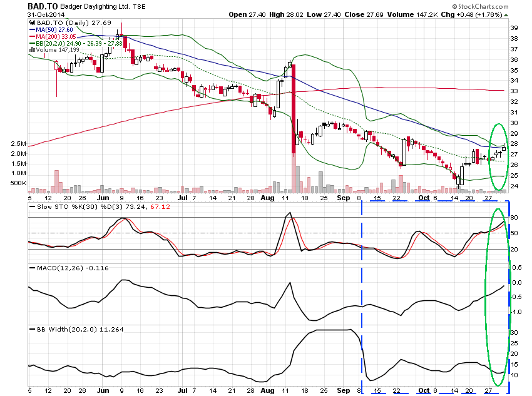Click the Jul month label under the BB Width panel

point(183,390)
